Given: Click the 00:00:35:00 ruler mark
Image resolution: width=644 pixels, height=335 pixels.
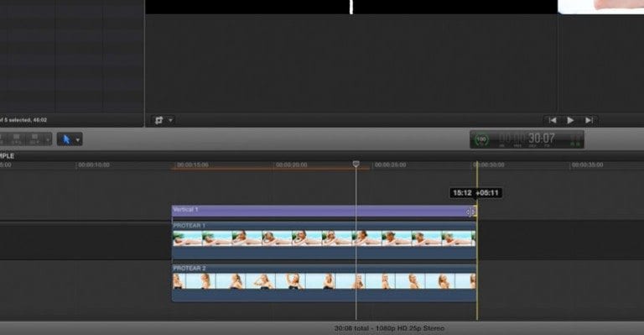Looking at the screenshot, I should [587, 165].
